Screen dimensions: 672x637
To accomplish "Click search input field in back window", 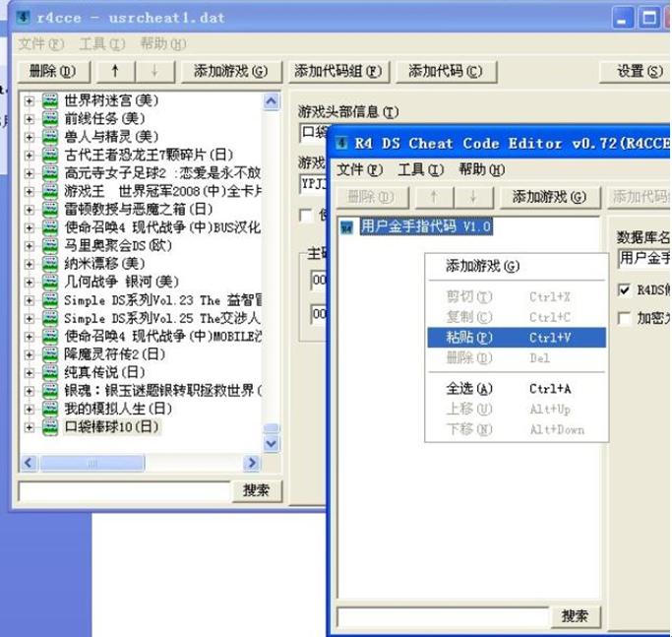I will point(124,491).
